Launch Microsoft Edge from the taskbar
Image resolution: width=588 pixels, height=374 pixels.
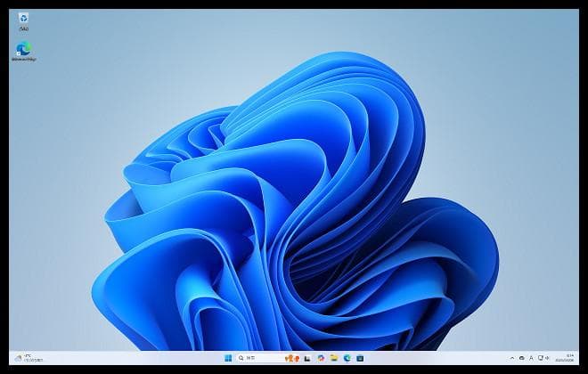[347, 357]
